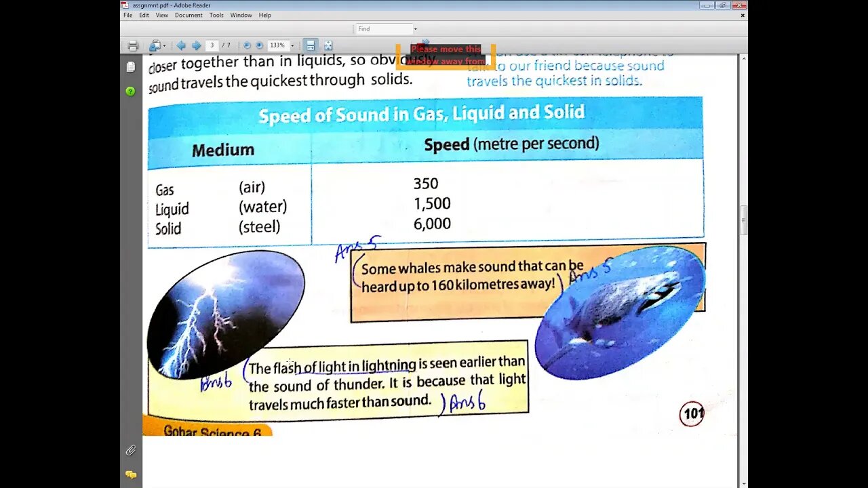The width and height of the screenshot is (868, 488).
Task: Toggle the fit one full page view
Action: pos(328,45)
